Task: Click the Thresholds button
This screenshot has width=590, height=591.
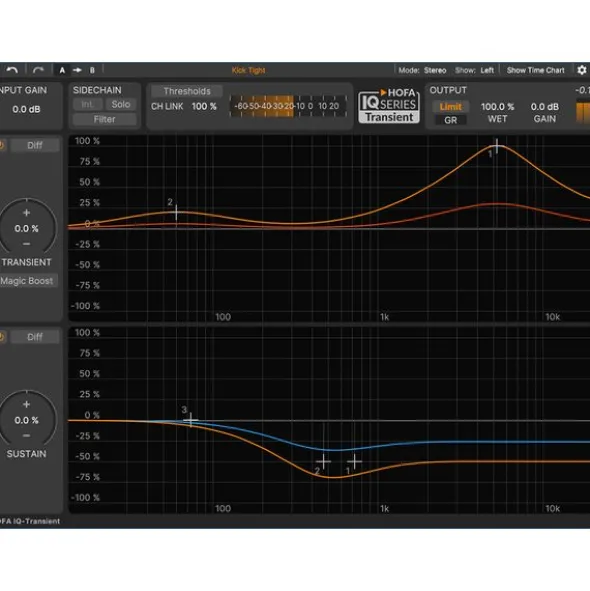Action: point(187,91)
